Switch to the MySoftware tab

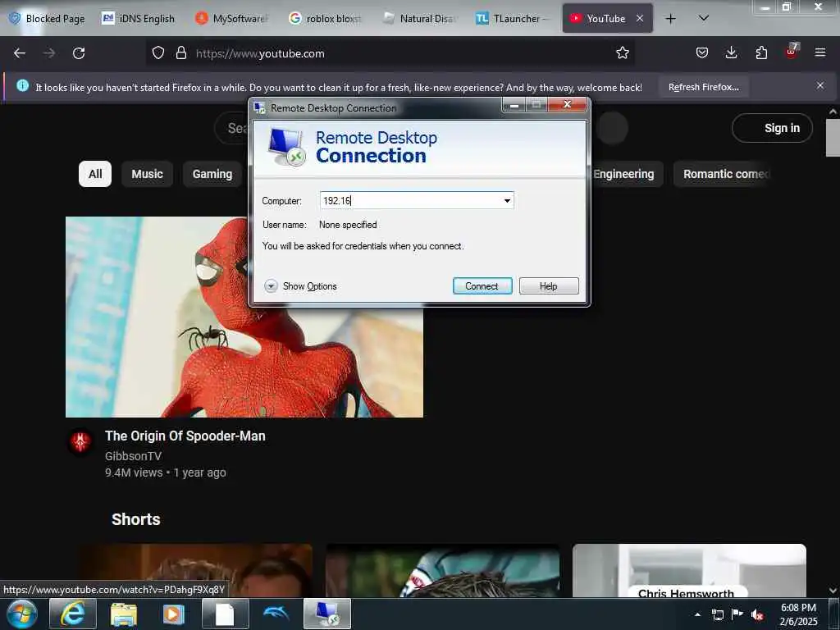click(x=231, y=19)
